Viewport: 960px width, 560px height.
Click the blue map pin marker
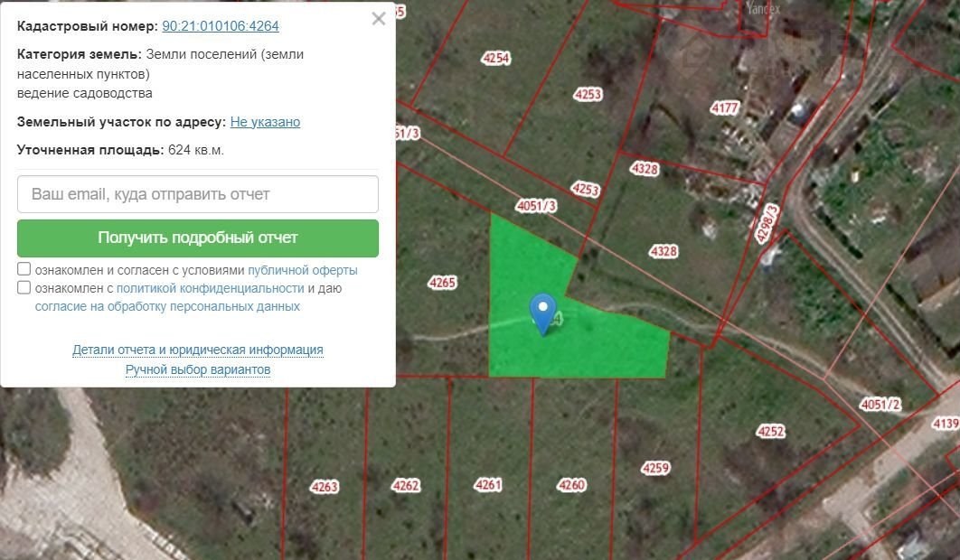tap(542, 313)
